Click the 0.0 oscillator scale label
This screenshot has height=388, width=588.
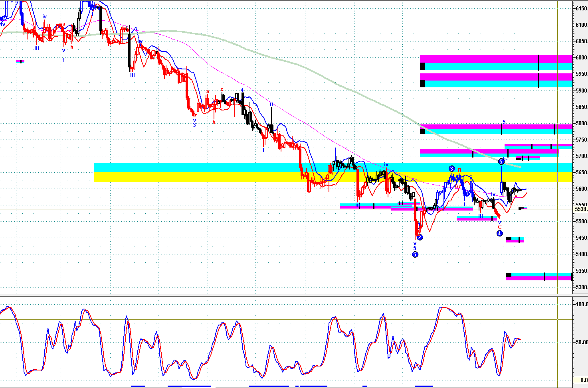[x=584, y=380]
